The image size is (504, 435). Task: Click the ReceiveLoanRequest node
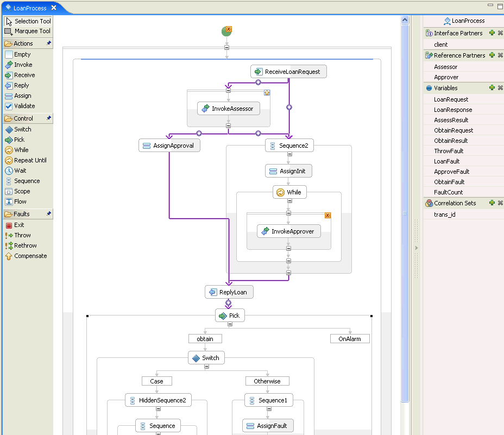tap(288, 72)
